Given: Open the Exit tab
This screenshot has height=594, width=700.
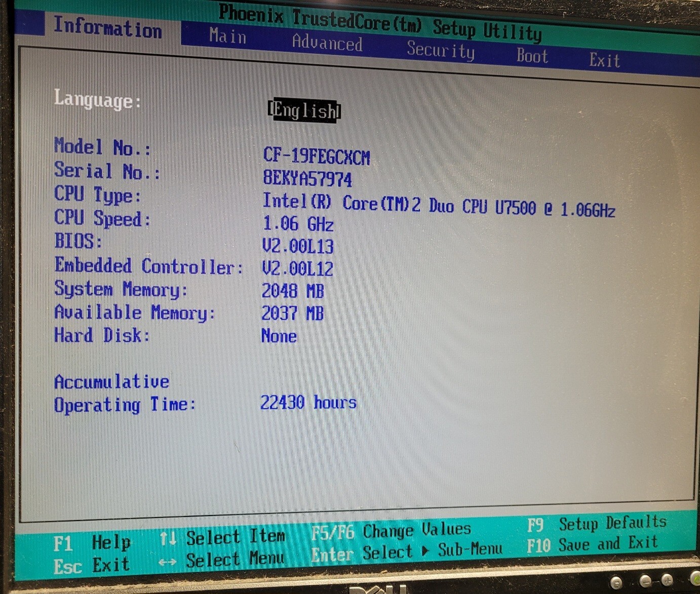Looking at the screenshot, I should point(604,60).
